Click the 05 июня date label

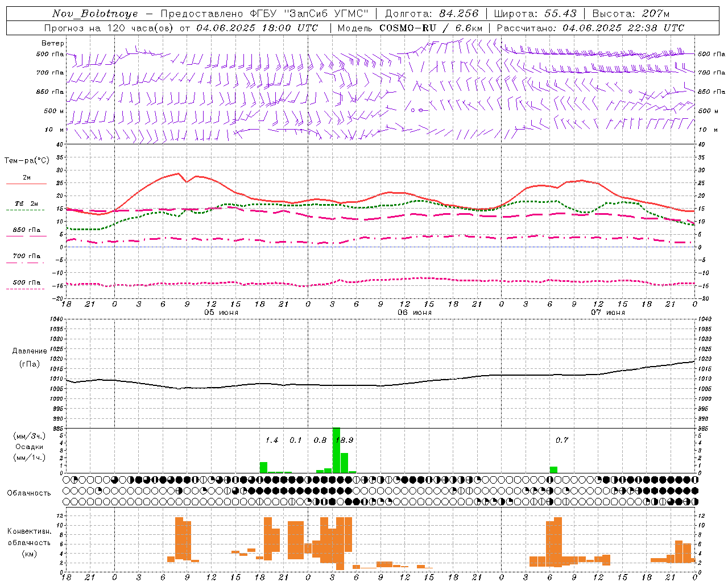coord(221,312)
